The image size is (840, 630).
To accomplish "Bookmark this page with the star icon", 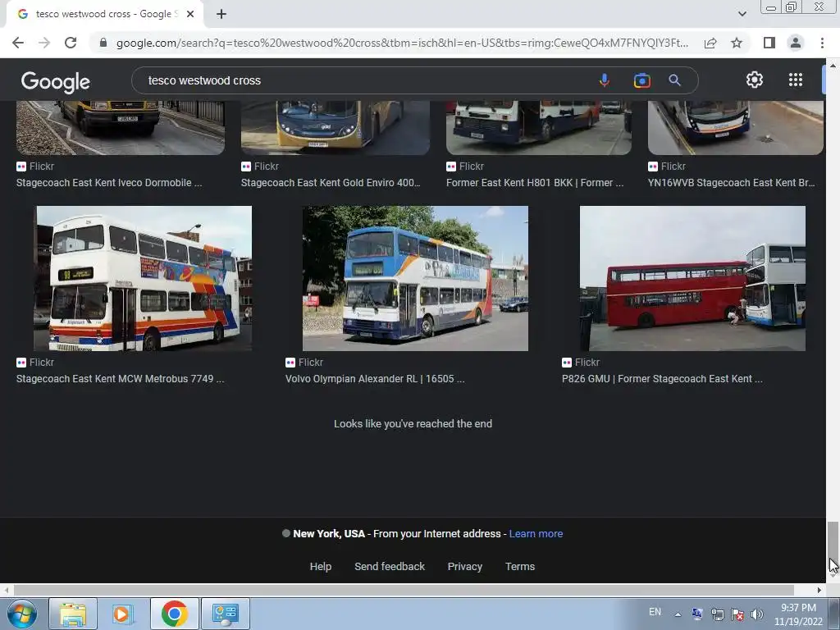I will point(737,43).
